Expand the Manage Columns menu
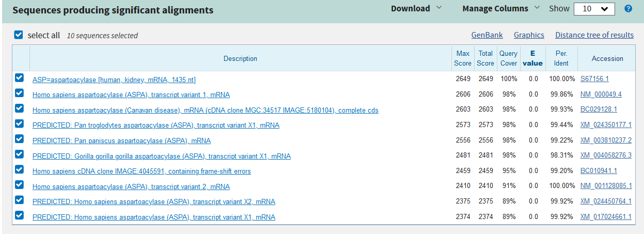 (500, 9)
